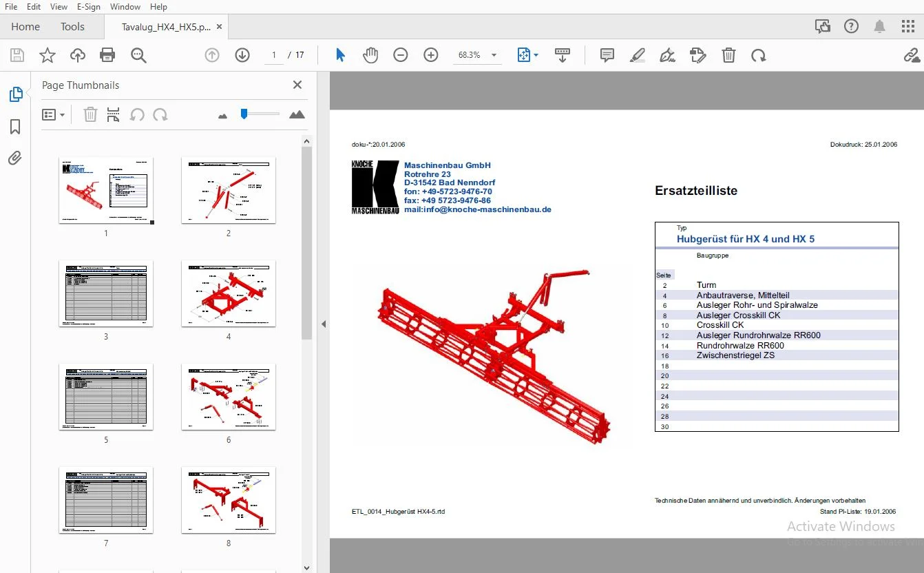Click the 'Zwischenstriegel ZS' entry
The image size is (924, 573).
click(x=735, y=355)
